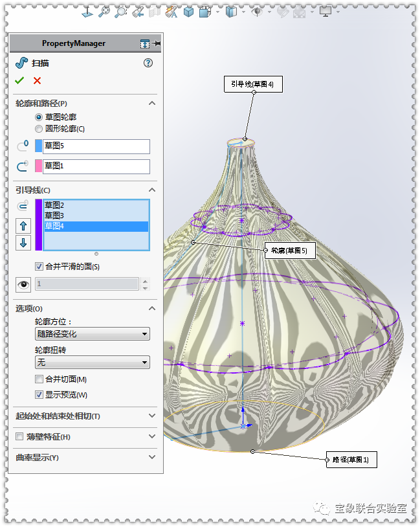Screen dimensions: 420x527
Task: Open the Apply Scene dropdown arrow
Action: [312, 12]
